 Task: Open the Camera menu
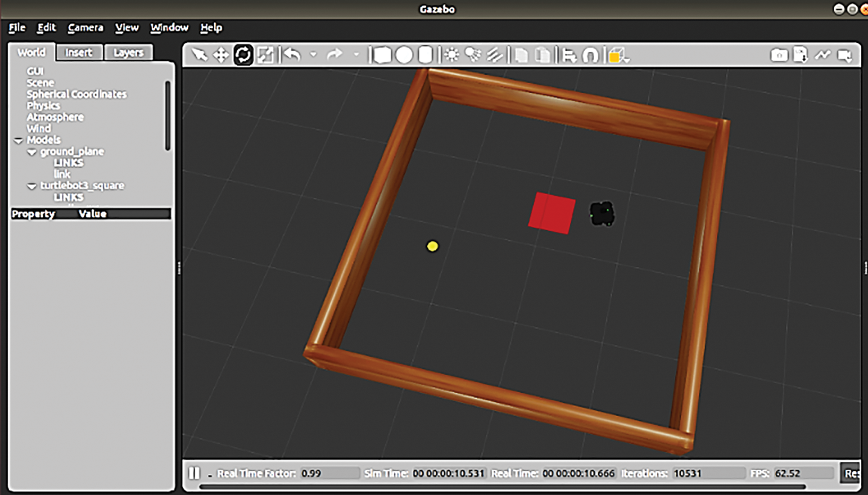85,28
